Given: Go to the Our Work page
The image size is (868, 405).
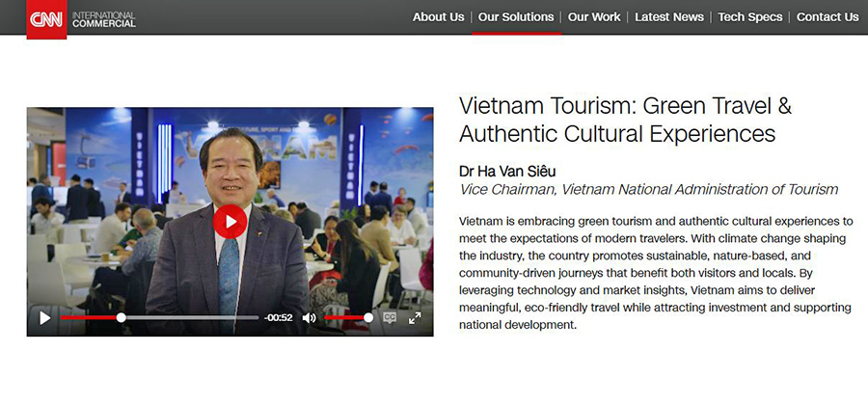Looking at the screenshot, I should click(594, 16).
